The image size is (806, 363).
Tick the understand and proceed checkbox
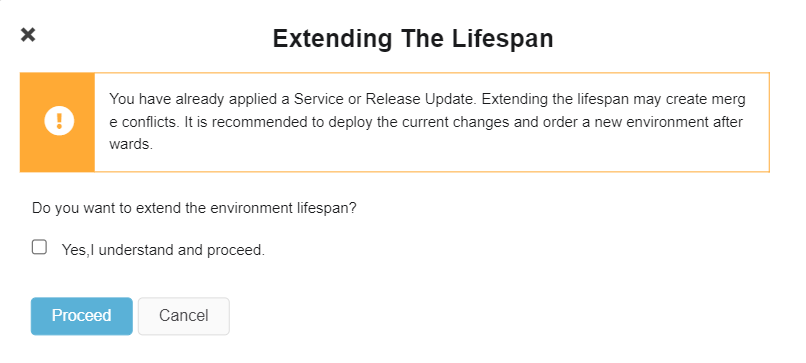39,247
